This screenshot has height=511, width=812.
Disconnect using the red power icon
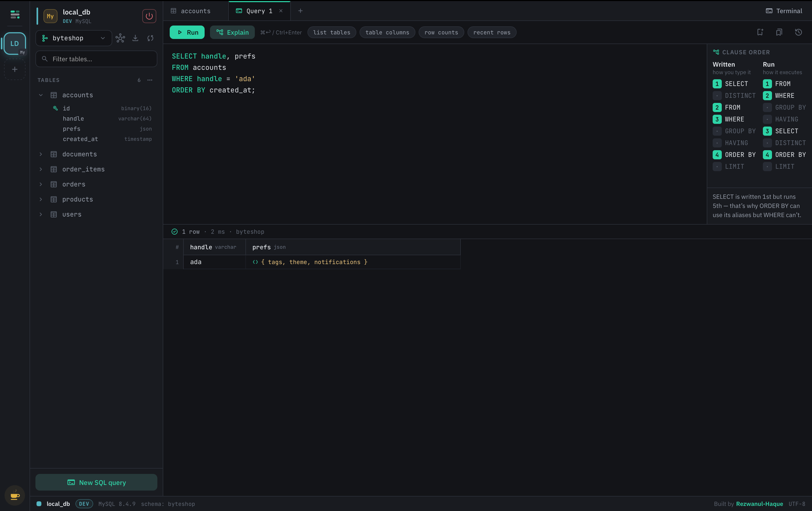[x=149, y=16]
